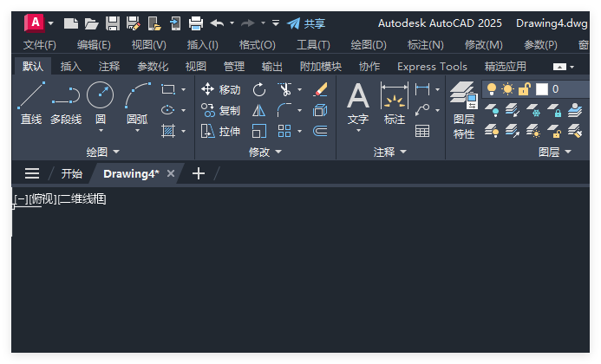The width and height of the screenshot is (601, 364).
Task: Click the 拉伸 stretch button
Action: [221, 132]
